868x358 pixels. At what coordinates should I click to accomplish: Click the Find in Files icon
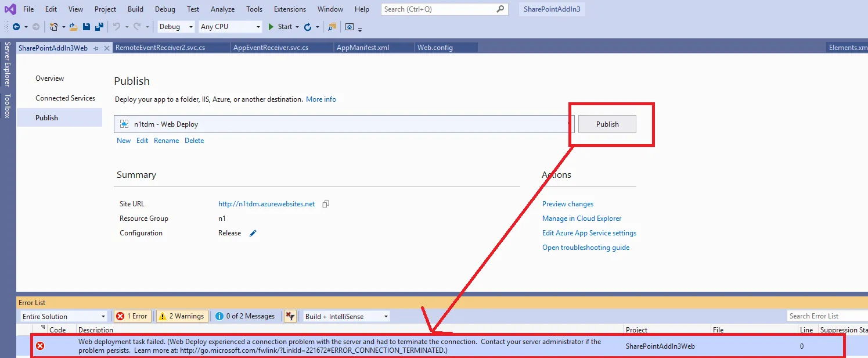(x=332, y=27)
